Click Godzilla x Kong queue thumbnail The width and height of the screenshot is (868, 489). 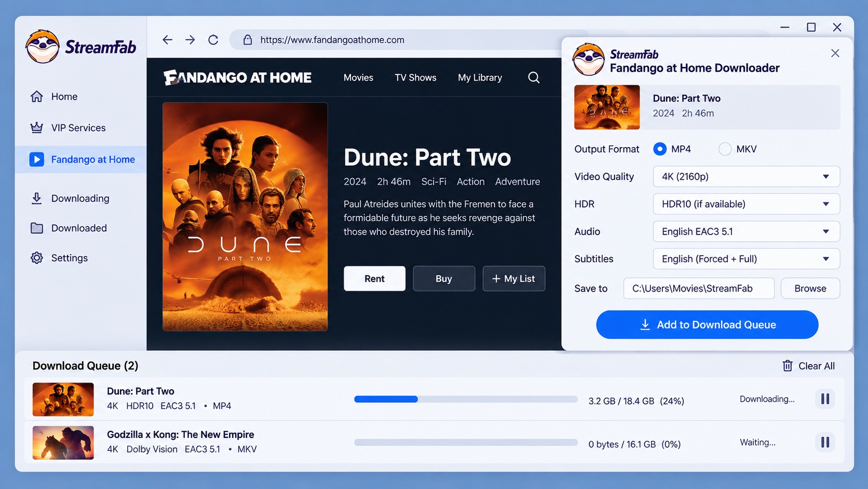coord(63,443)
